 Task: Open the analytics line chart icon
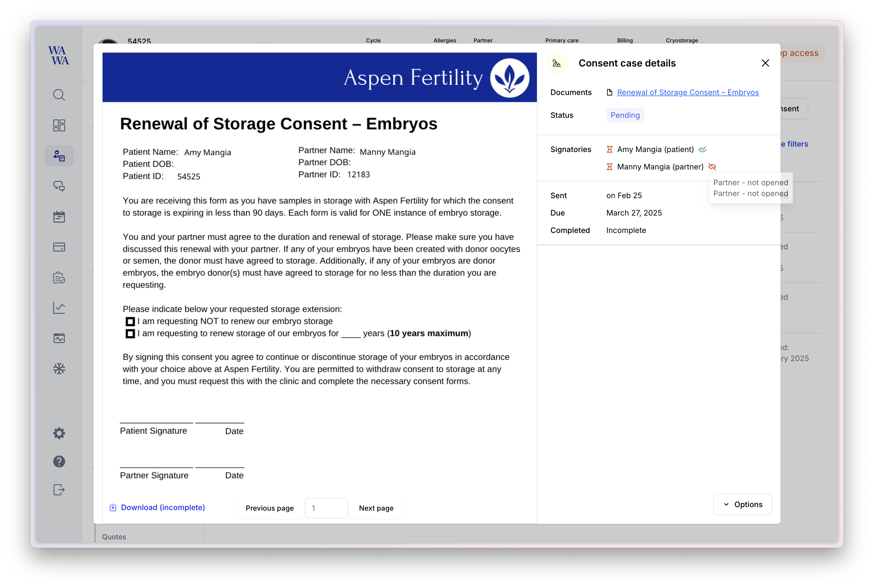point(59,308)
